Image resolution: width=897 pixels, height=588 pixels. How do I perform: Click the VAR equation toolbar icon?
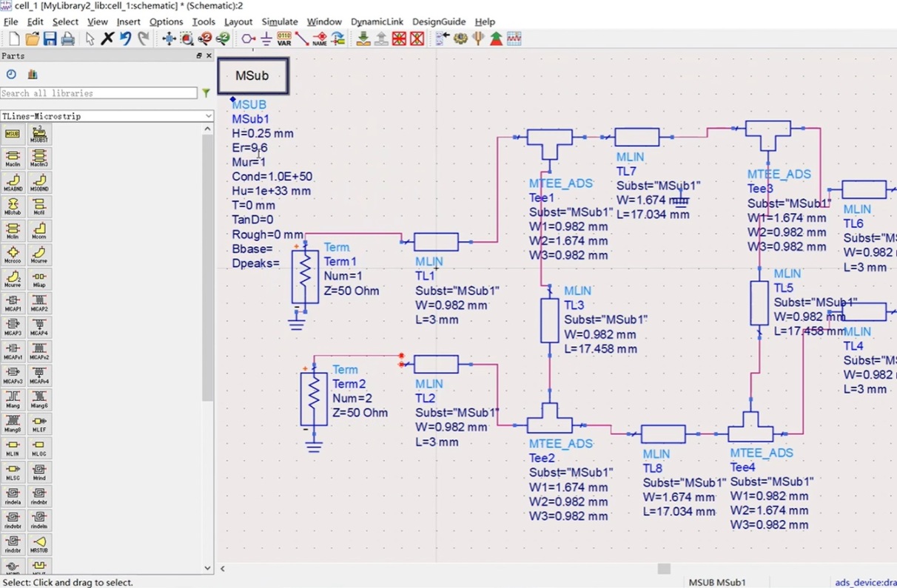[284, 38]
